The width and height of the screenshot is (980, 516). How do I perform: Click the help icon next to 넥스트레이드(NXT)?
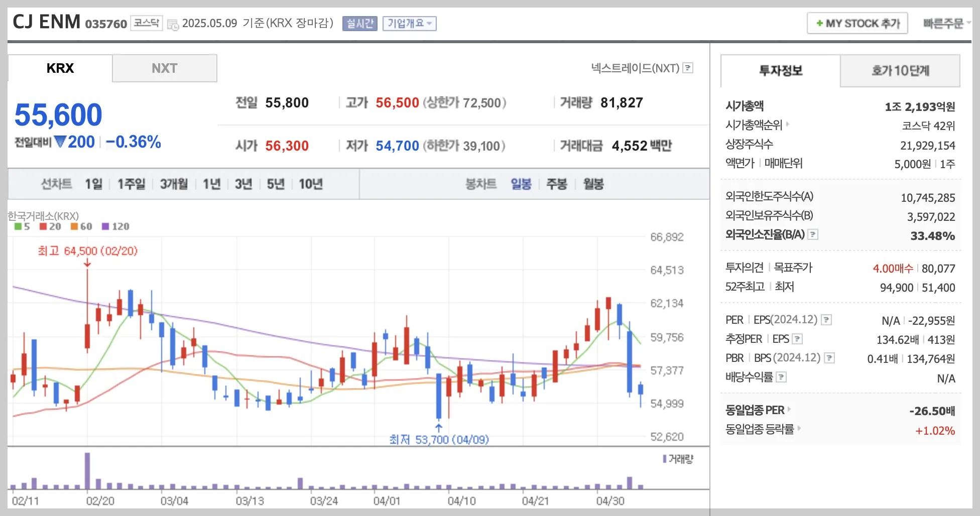(x=688, y=68)
